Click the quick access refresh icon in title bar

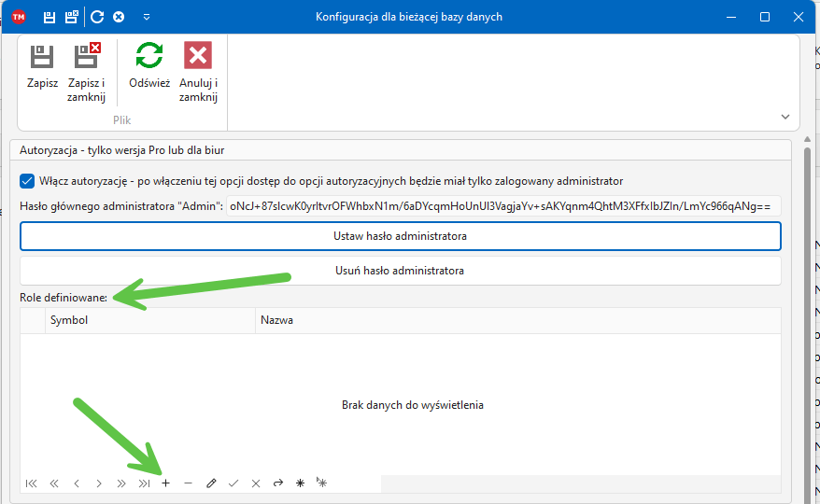point(97,17)
